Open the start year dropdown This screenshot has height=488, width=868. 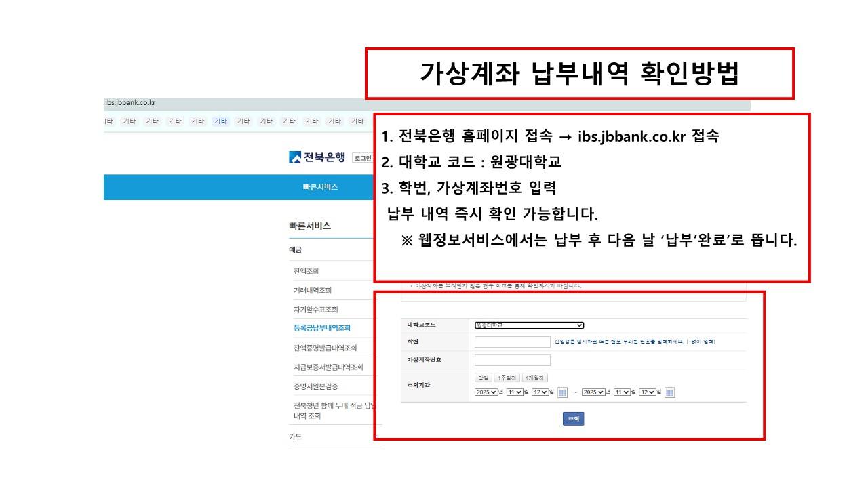[486, 392]
